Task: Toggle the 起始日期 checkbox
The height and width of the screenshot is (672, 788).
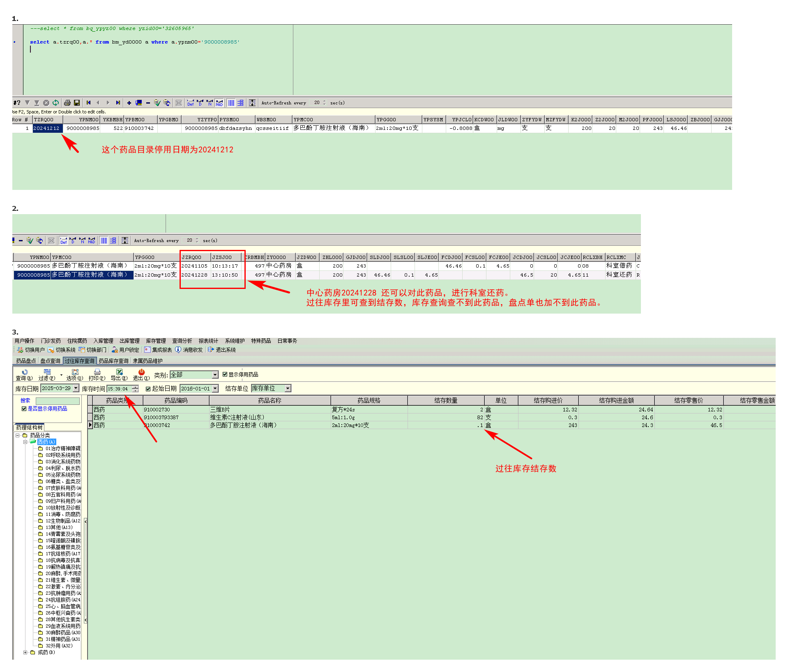Action: (148, 389)
